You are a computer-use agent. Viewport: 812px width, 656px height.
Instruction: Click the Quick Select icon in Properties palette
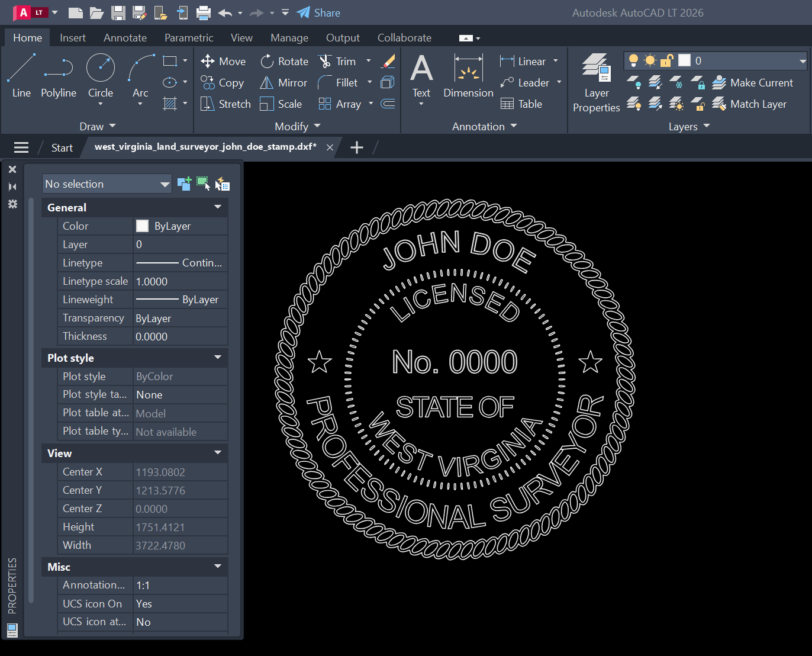pos(223,184)
